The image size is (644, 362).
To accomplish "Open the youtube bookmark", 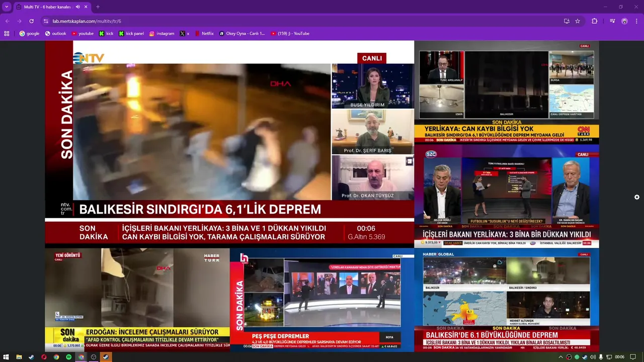I will (83, 34).
